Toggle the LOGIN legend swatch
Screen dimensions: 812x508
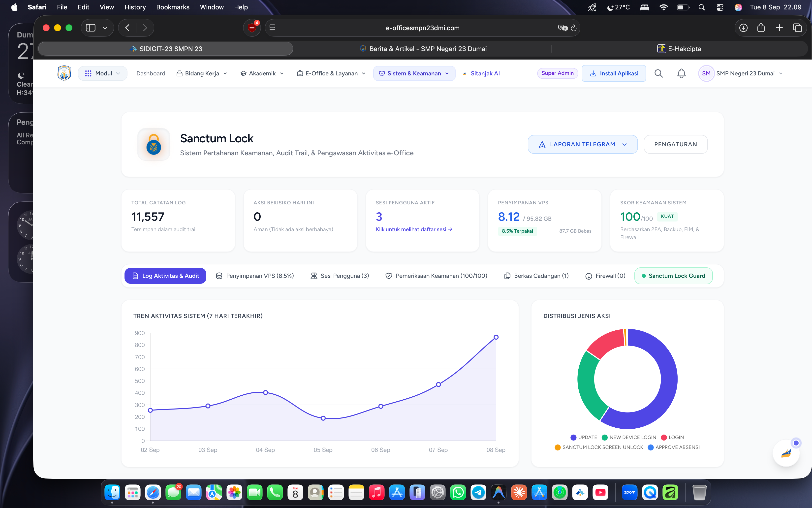(664, 437)
